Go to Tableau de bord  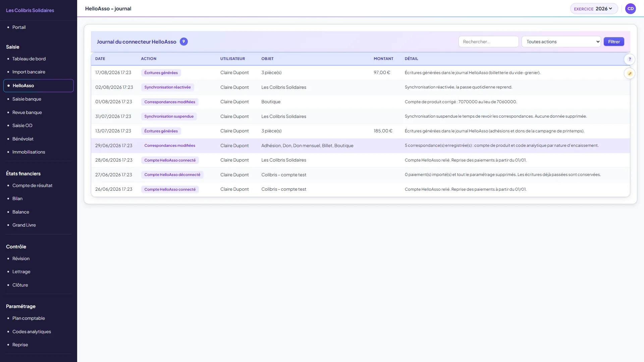[x=29, y=59]
